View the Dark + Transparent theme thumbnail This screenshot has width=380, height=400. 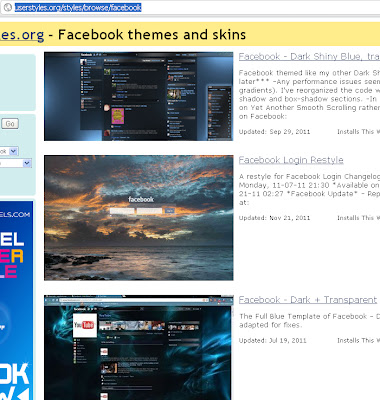[x=139, y=347]
